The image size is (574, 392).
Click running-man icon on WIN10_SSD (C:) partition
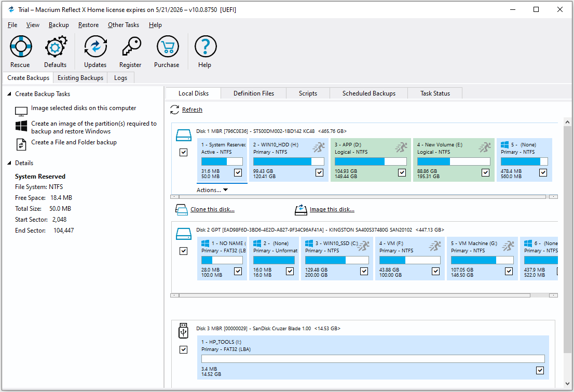coord(363,246)
